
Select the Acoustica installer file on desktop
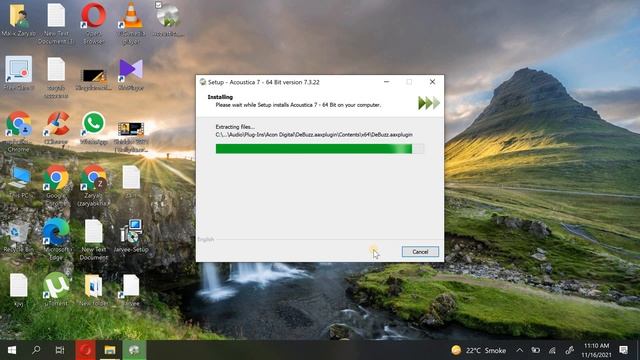[168, 20]
